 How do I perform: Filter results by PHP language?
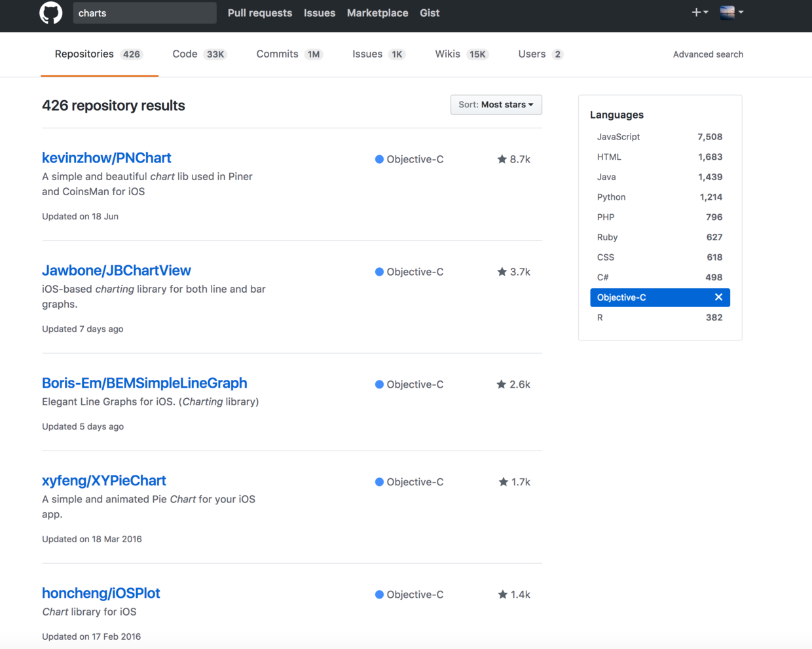pos(660,217)
